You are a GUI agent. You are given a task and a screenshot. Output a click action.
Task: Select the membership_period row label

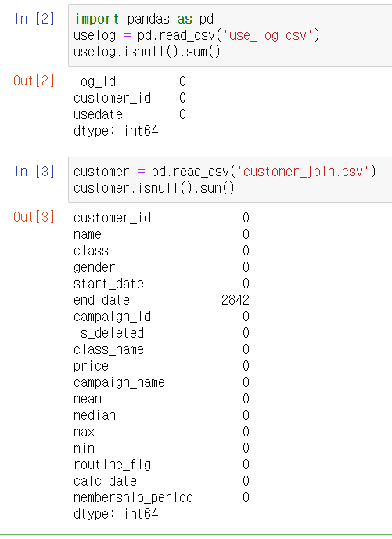tap(134, 497)
